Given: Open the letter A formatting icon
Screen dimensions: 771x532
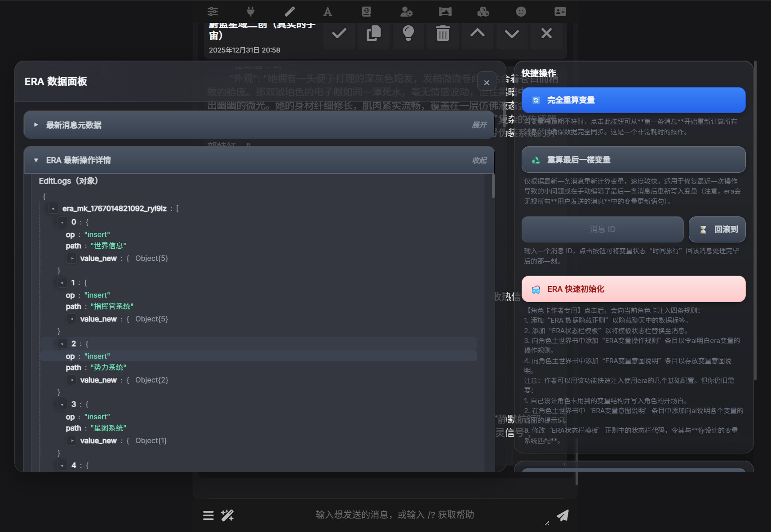Looking at the screenshot, I should (328, 12).
